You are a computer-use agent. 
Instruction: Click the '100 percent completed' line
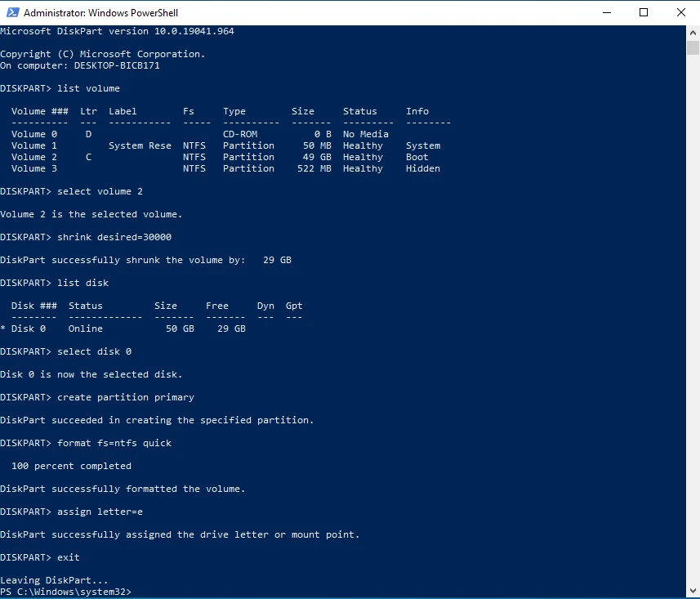(x=71, y=466)
